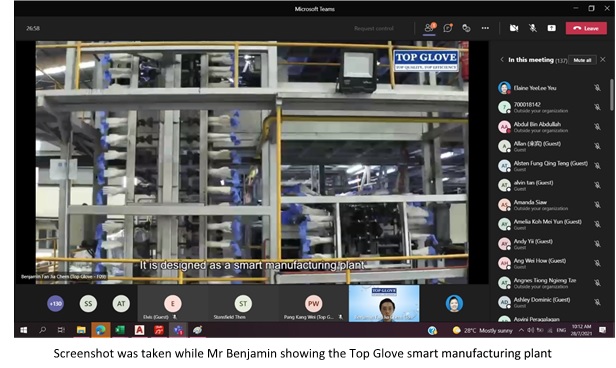Open the ENG language indicator
This screenshot has height=368, width=616.
(x=561, y=330)
